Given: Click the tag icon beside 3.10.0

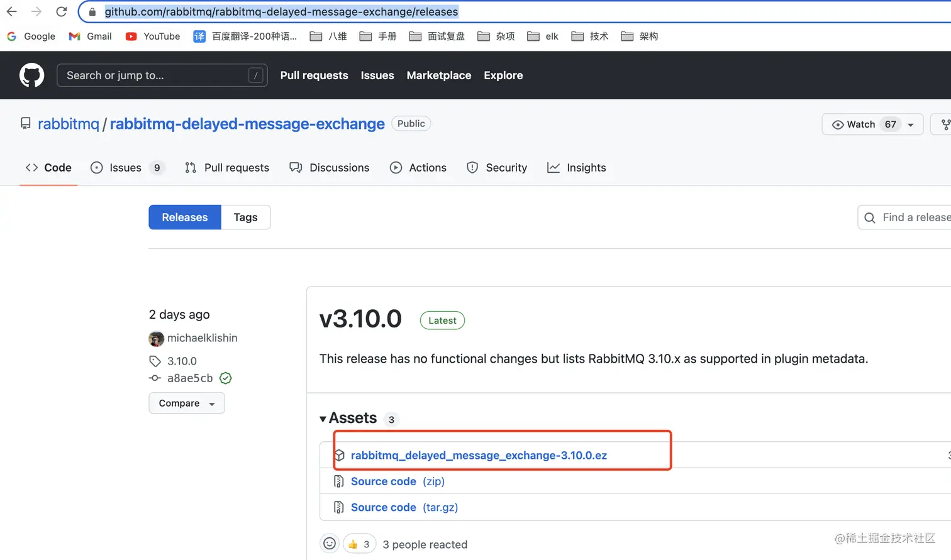Looking at the screenshot, I should [x=155, y=361].
